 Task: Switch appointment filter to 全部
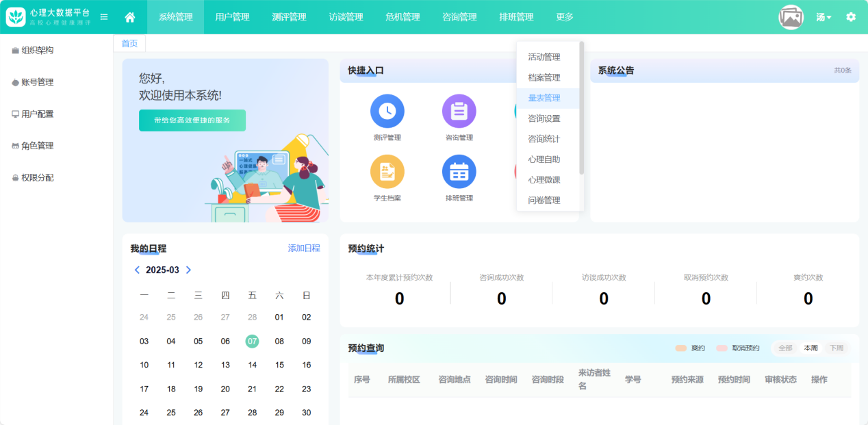(785, 348)
